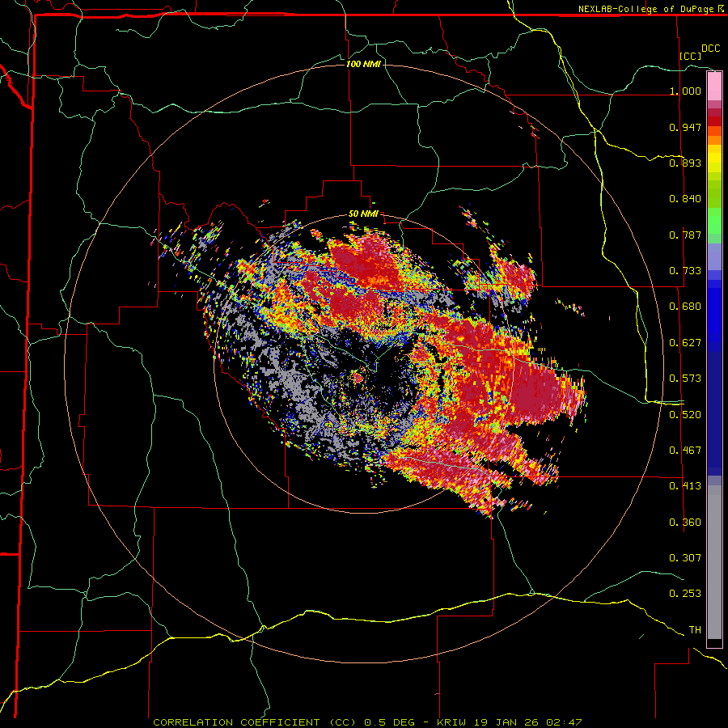Screen dimensions: 728x728
Task: Click the 100 NMI range ring label
Action: (363, 64)
